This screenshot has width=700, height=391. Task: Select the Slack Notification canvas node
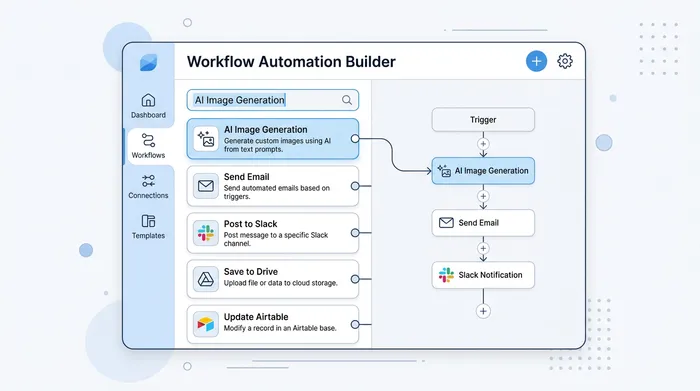pos(483,275)
